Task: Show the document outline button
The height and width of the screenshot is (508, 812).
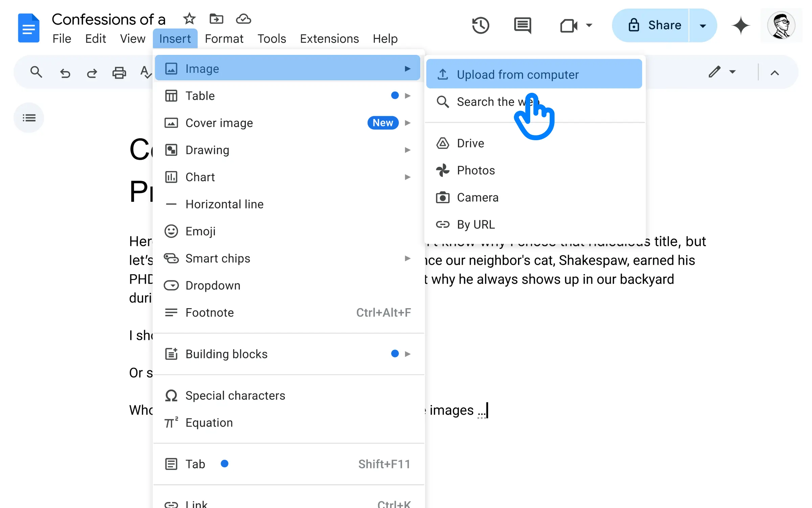Action: (x=29, y=118)
